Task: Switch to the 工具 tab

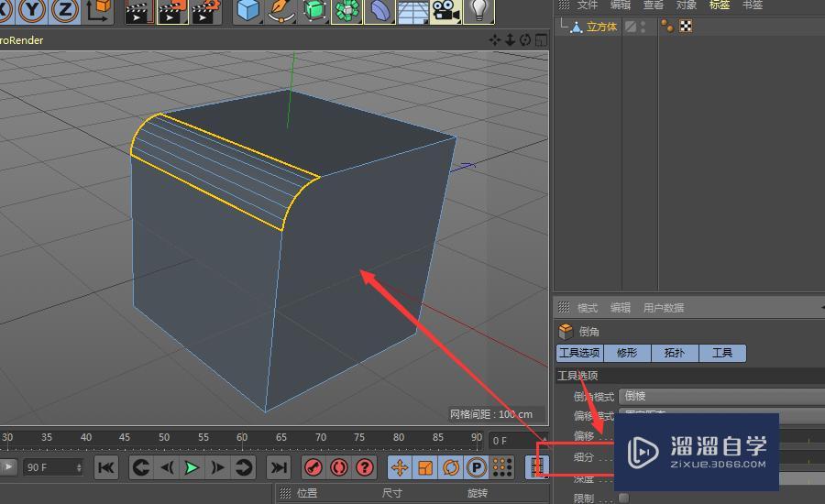Action: click(722, 353)
